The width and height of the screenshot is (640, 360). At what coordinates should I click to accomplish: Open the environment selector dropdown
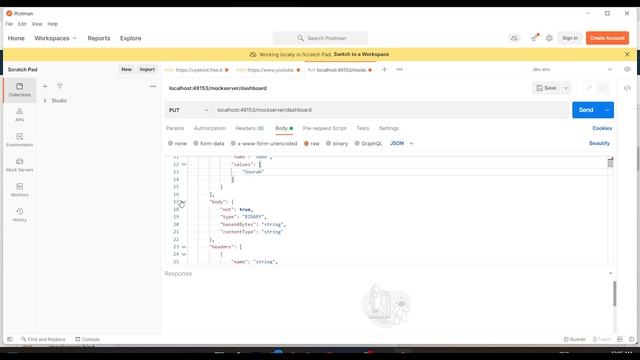pos(572,69)
